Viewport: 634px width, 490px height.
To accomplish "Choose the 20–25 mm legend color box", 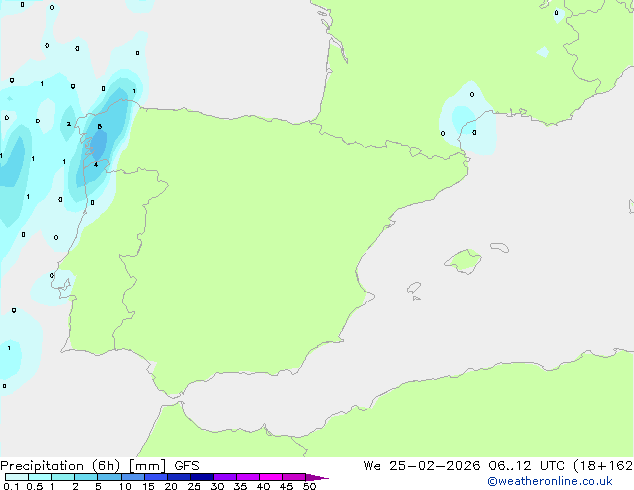I will (x=179, y=477).
